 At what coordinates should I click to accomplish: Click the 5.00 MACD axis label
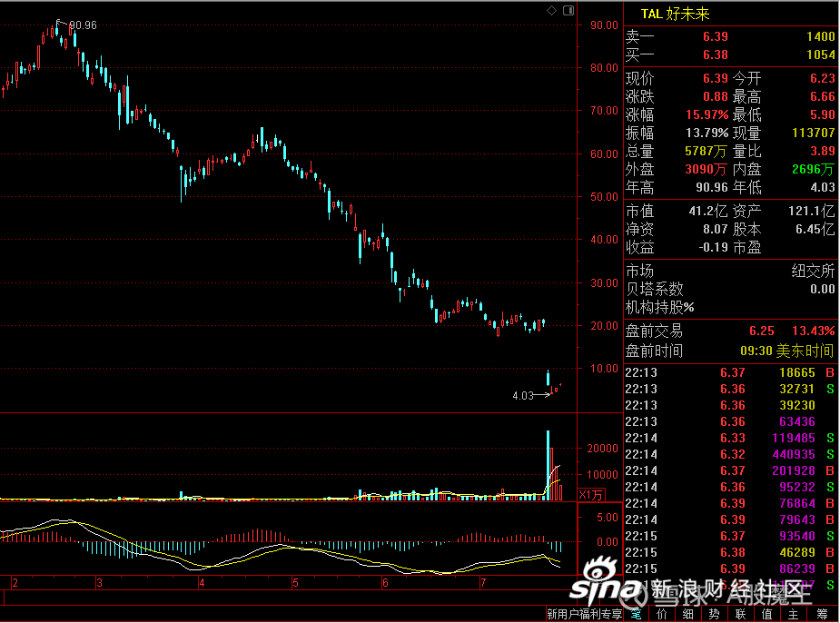608,518
